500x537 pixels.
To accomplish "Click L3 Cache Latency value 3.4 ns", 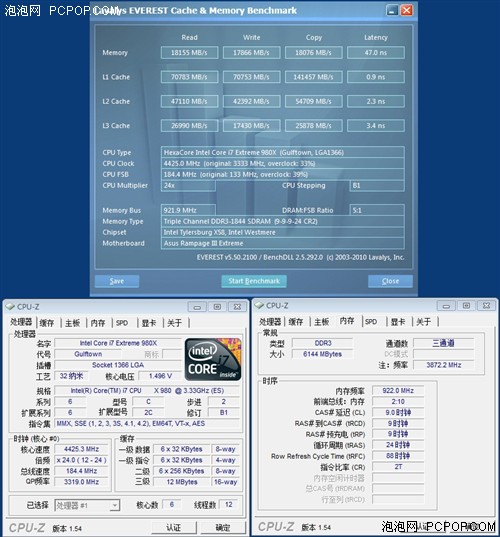I will coord(376,126).
